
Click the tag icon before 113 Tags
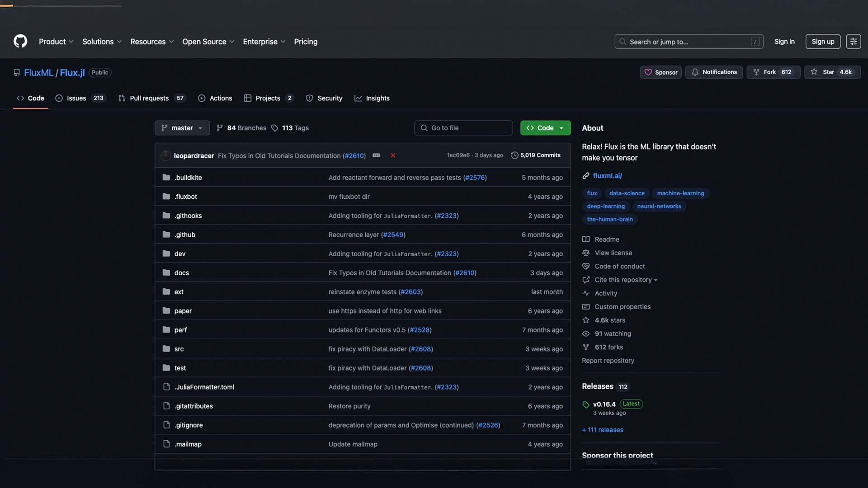tap(274, 128)
